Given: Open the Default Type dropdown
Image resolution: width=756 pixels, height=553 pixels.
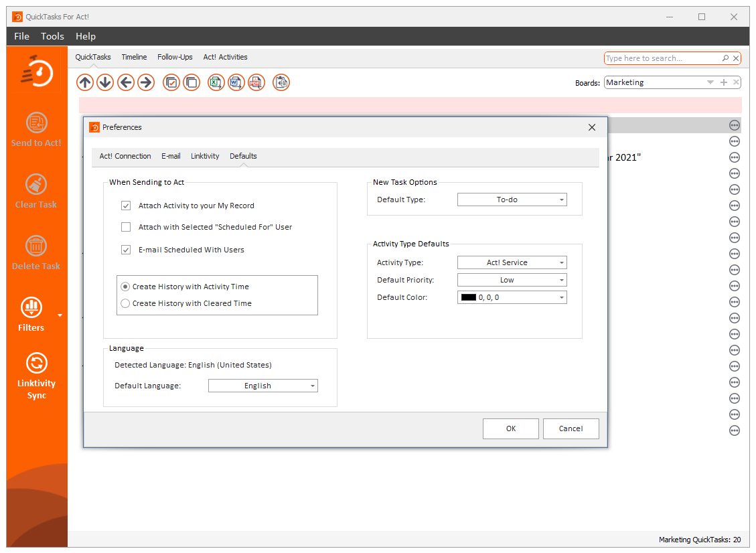Looking at the screenshot, I should [x=512, y=200].
